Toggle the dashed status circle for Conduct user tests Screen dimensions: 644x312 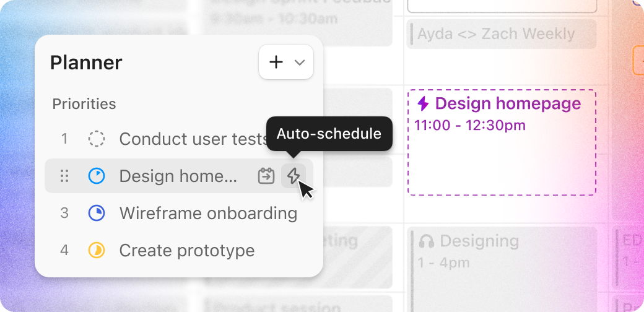[96, 139]
